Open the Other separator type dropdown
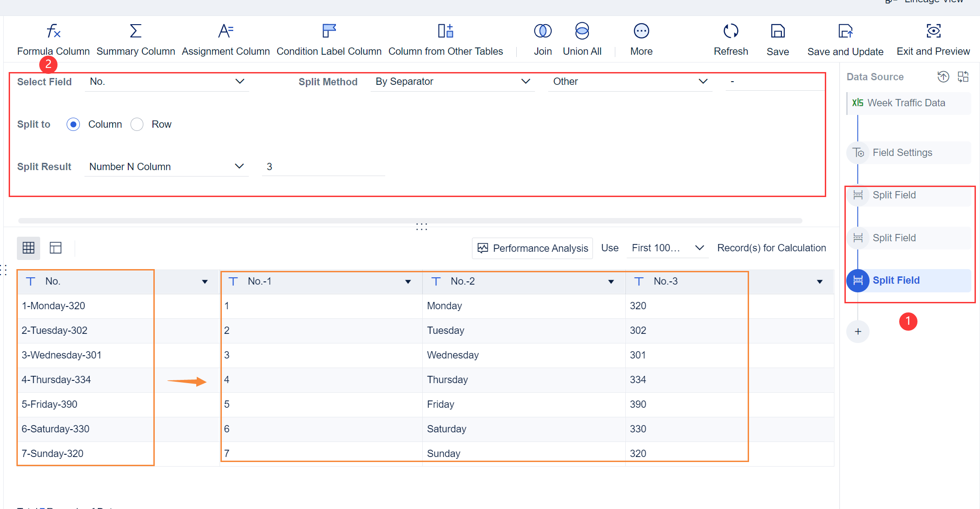The width and height of the screenshot is (980, 509). [x=630, y=82]
